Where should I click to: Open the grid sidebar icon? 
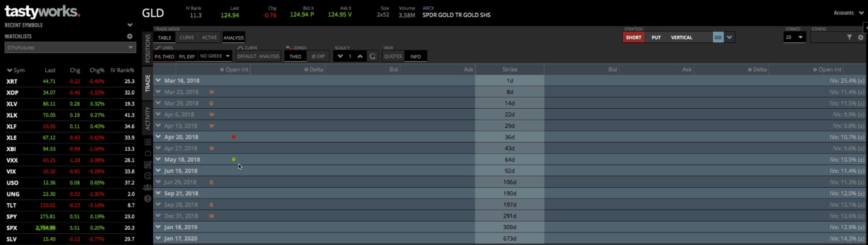click(x=148, y=165)
